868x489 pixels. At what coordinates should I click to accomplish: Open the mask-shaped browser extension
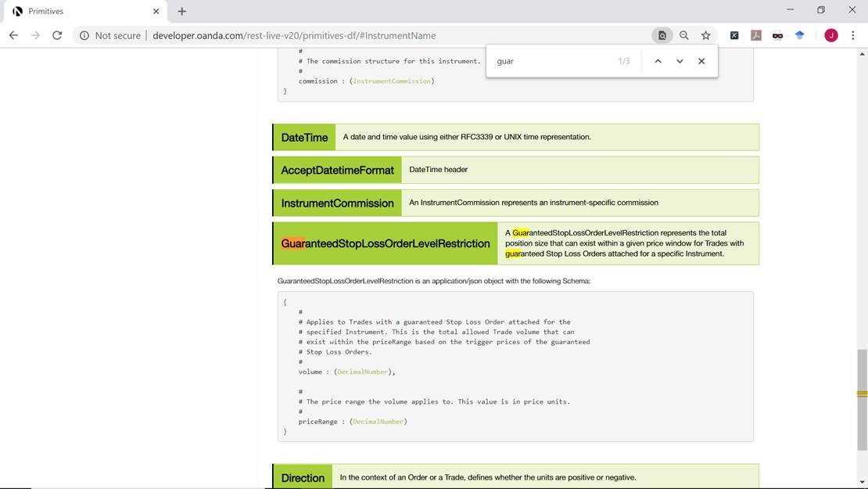coord(777,35)
